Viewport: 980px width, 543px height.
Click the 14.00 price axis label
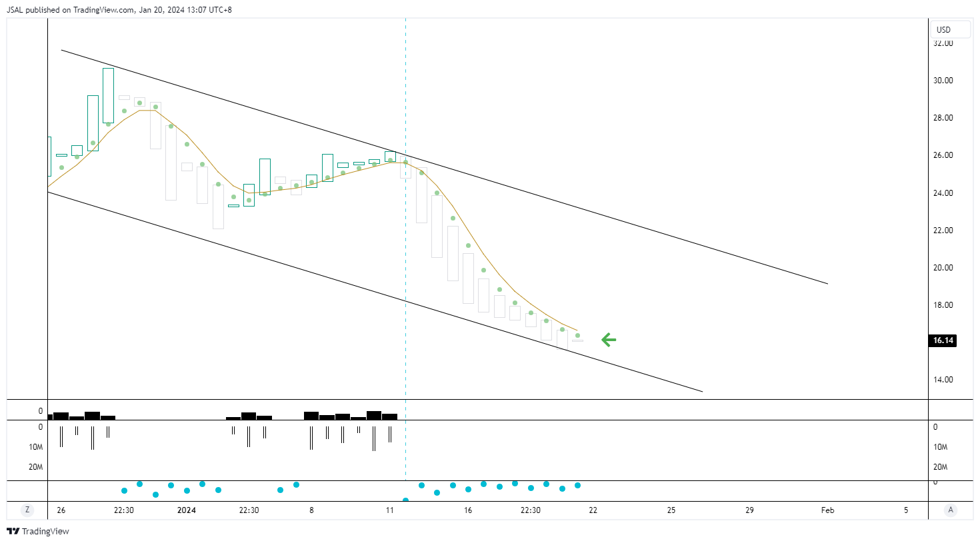(943, 380)
